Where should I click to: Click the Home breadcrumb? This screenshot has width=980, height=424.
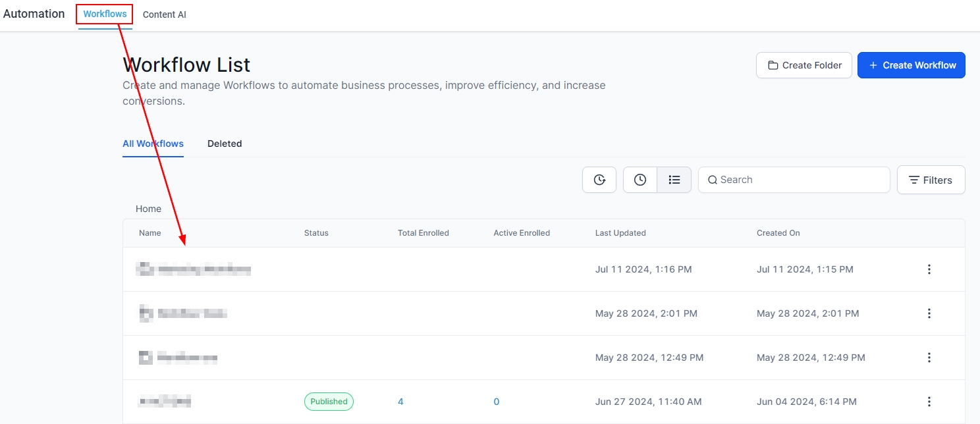148,209
